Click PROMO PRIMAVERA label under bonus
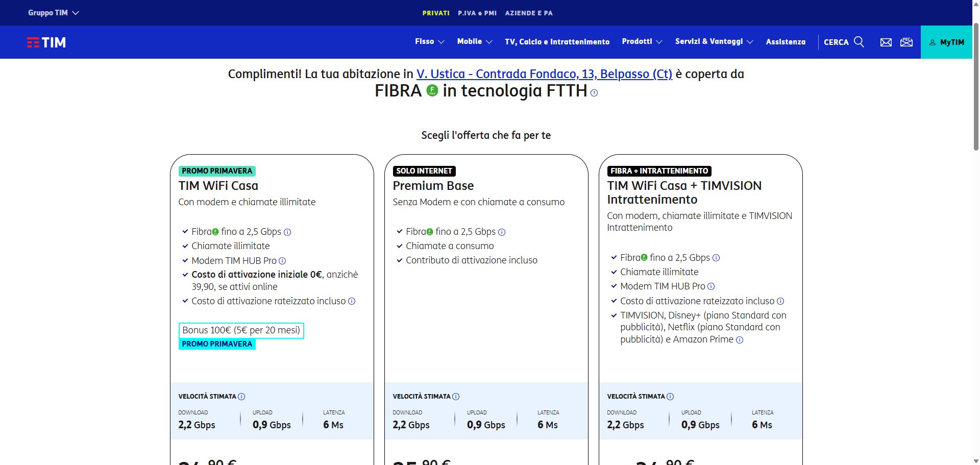Viewport: 980px width, 465px height. (x=217, y=344)
